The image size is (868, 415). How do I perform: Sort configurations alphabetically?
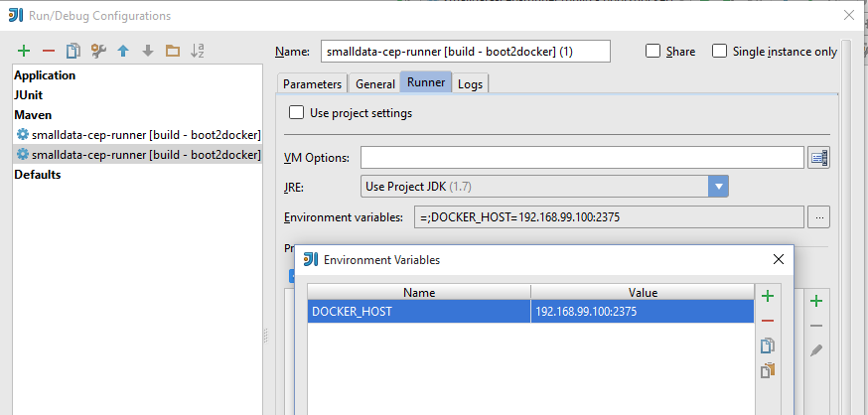tap(198, 51)
